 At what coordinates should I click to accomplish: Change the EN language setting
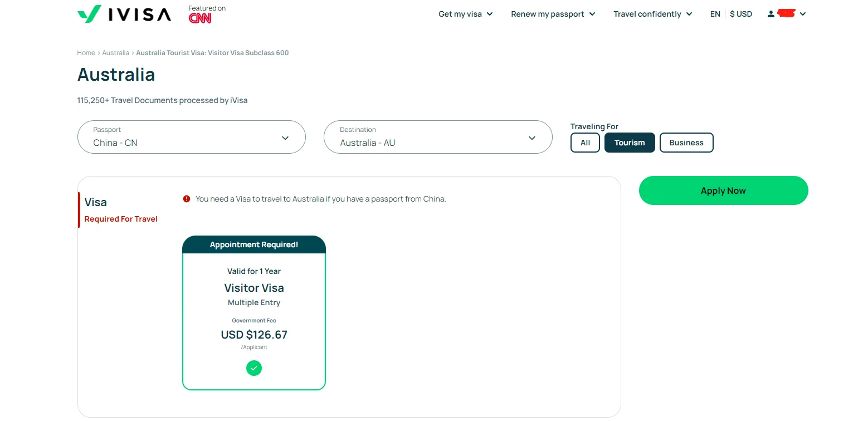coord(715,14)
